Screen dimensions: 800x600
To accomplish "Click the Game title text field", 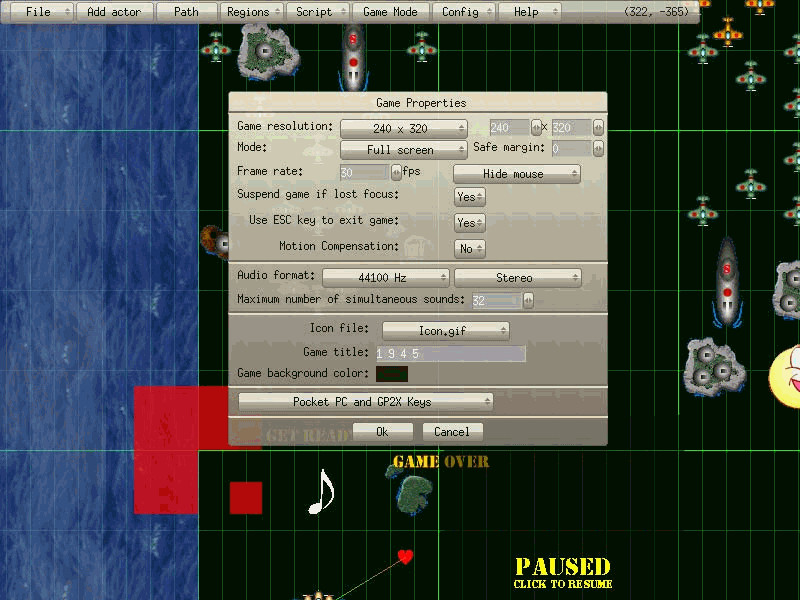I will [451, 354].
